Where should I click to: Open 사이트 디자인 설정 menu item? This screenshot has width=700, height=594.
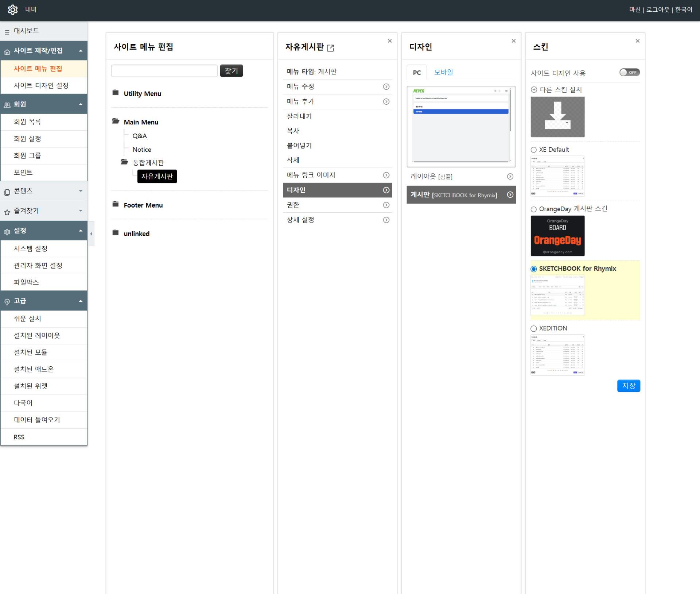point(41,85)
